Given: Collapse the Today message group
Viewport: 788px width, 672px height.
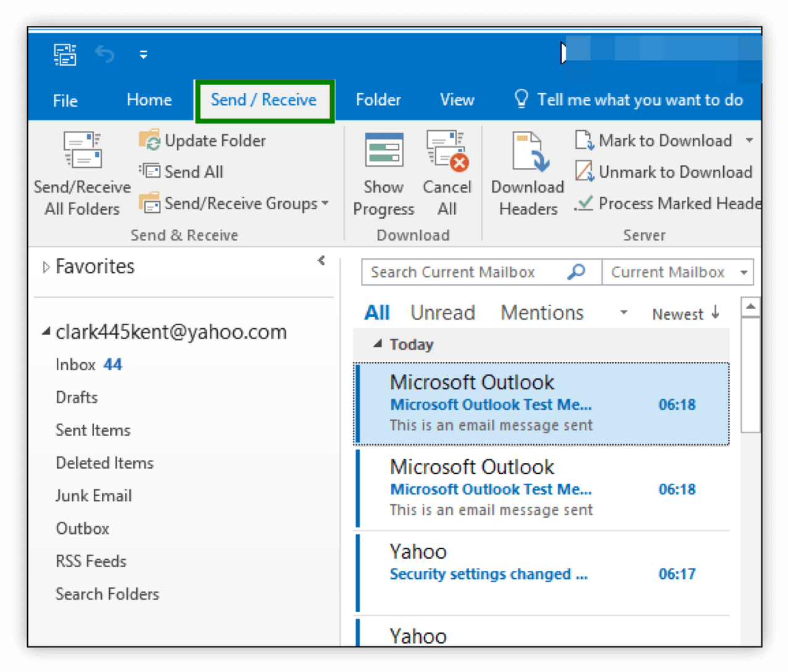Looking at the screenshot, I should (378, 344).
